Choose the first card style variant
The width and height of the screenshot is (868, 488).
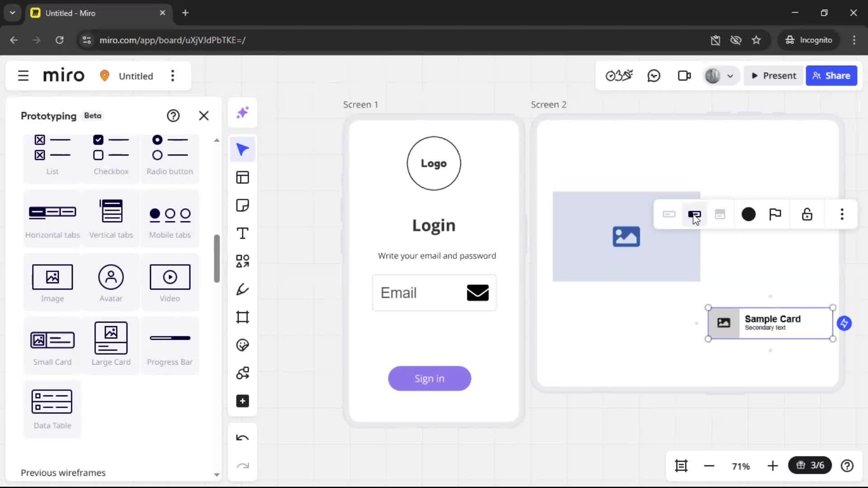[669, 214]
